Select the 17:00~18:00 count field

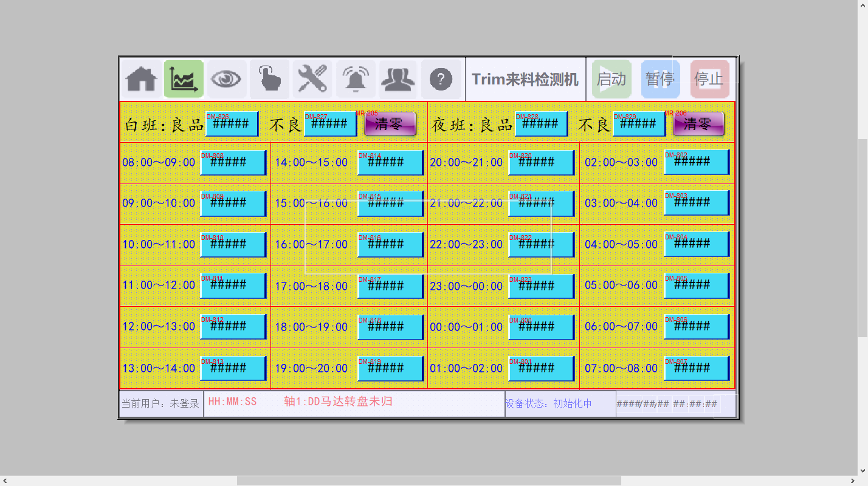[x=391, y=286]
